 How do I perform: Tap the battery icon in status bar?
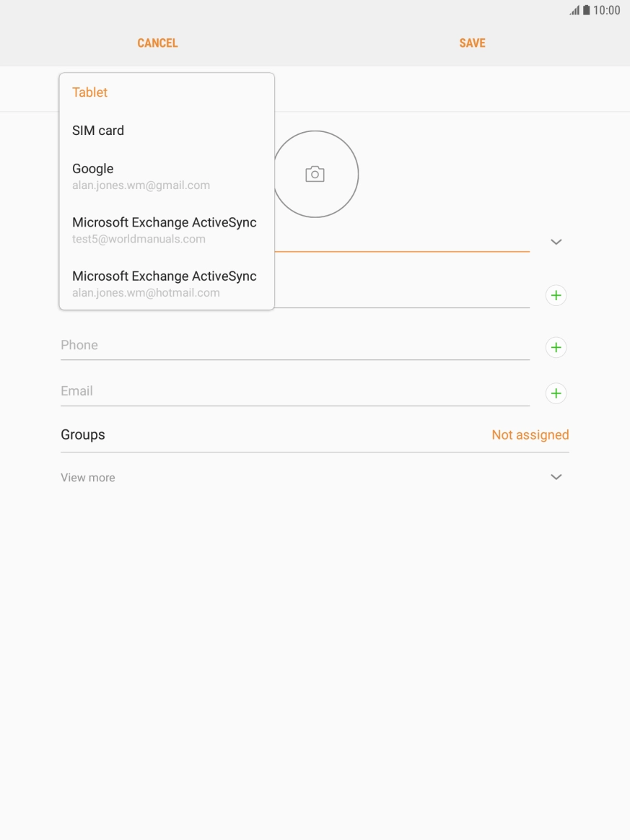[587, 10]
